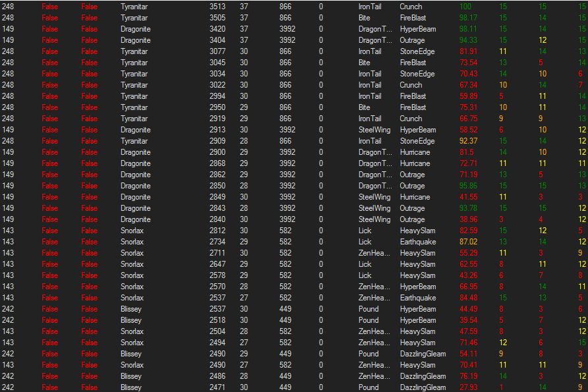This screenshot has width=588, height=392.
Task: Select the 94.33 perfection cell
Action: [x=469, y=40]
